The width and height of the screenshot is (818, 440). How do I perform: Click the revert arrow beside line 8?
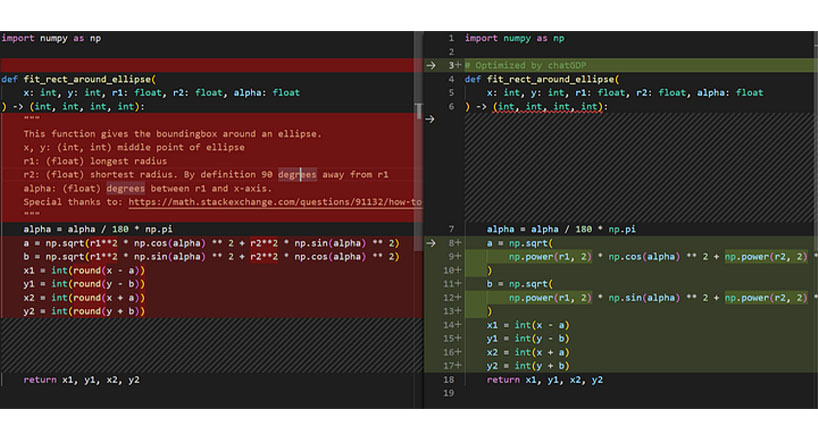click(x=430, y=243)
